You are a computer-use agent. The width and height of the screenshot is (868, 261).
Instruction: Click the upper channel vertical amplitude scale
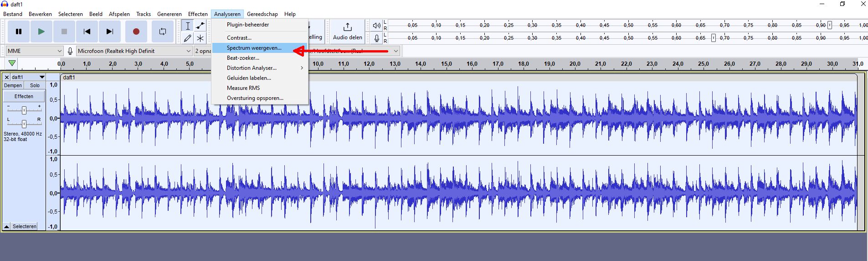(53, 118)
